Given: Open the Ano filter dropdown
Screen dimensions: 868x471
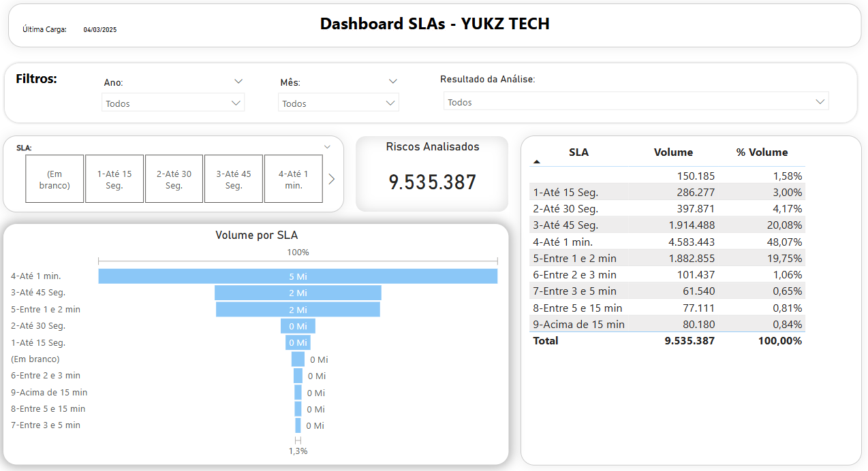Looking at the screenshot, I should pyautogui.click(x=173, y=103).
